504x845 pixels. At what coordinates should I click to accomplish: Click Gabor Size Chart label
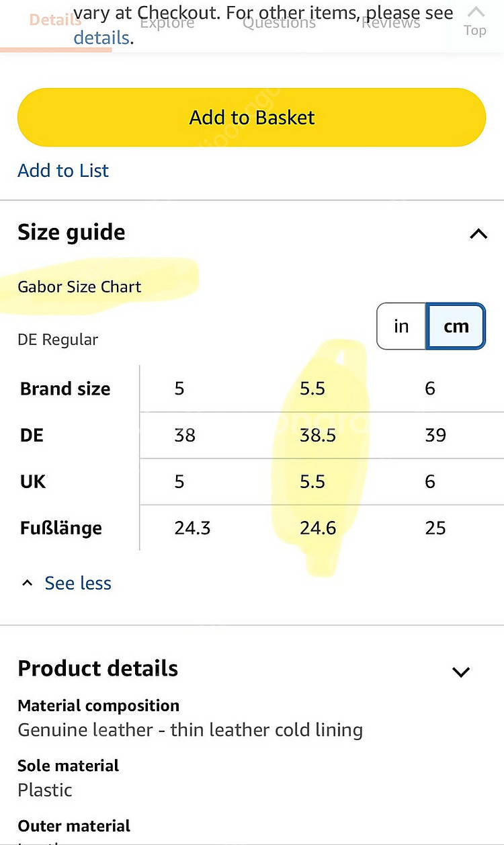(79, 287)
